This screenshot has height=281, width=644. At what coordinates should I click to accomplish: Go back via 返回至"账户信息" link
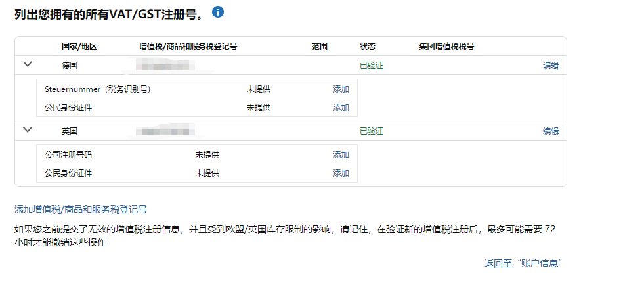point(523,263)
